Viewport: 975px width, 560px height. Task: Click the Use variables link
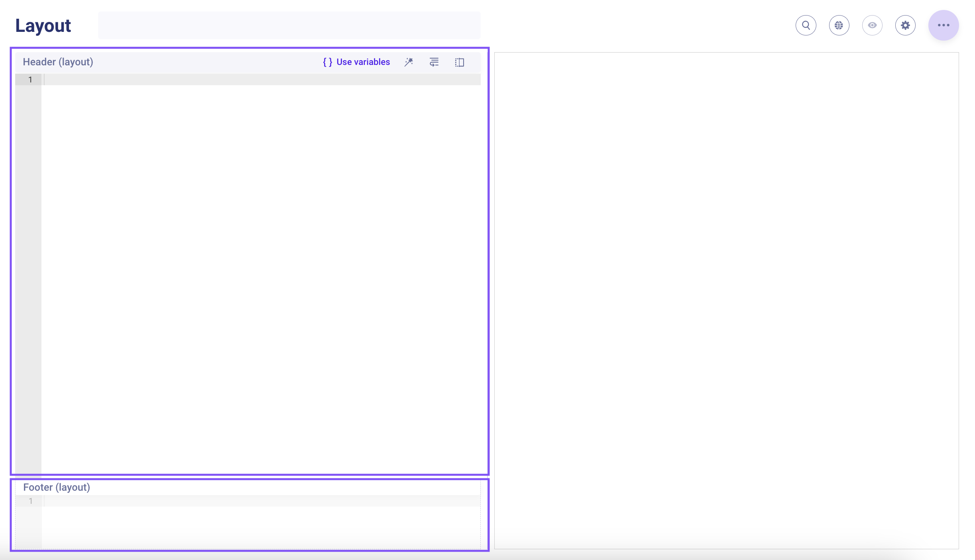(x=363, y=62)
